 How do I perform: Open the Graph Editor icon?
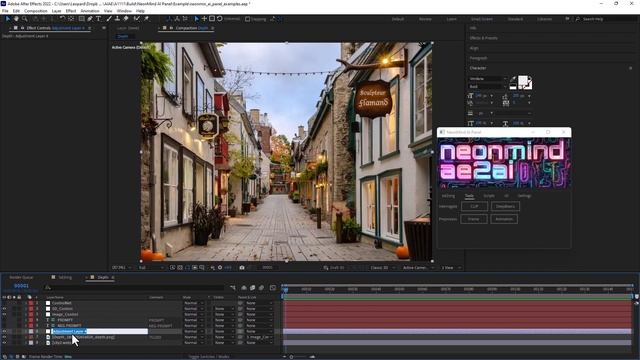[x=273, y=288]
